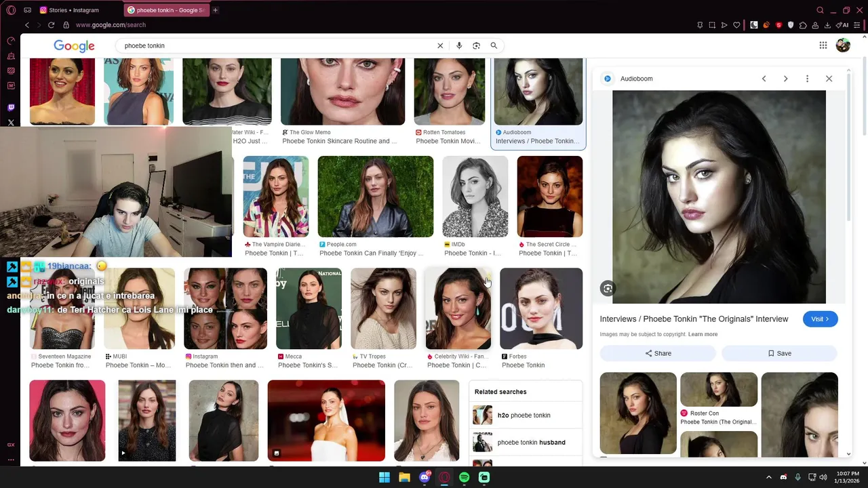Save the image with Save button
The image size is (868, 488).
coord(779,353)
